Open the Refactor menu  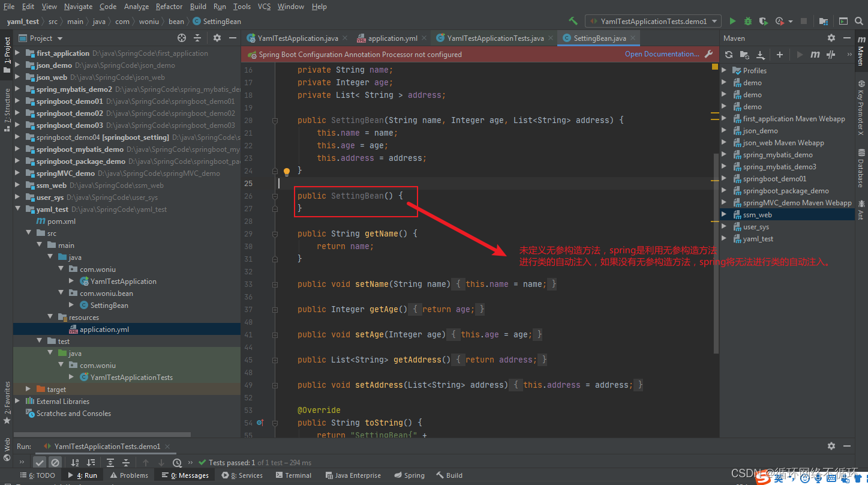[x=169, y=7]
